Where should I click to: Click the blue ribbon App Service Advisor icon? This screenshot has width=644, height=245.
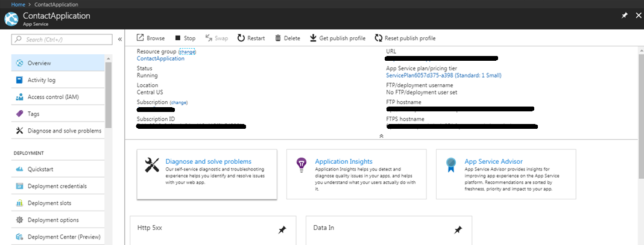point(451,165)
